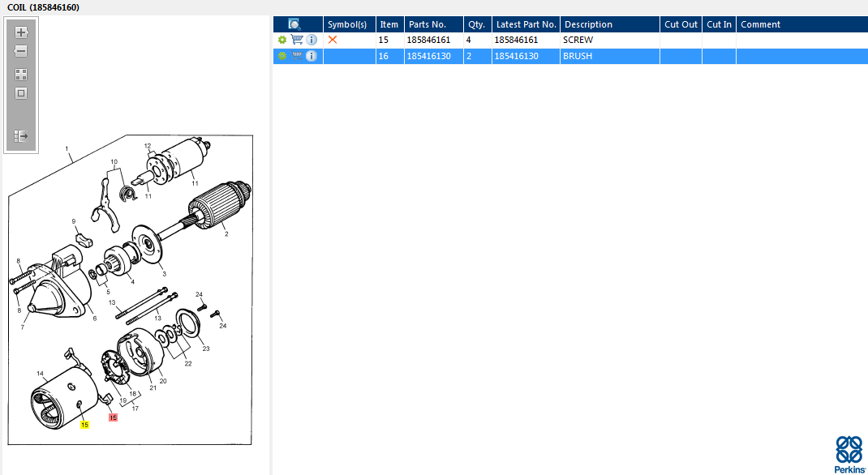Zoom out of the diagram with minus button

(21, 51)
